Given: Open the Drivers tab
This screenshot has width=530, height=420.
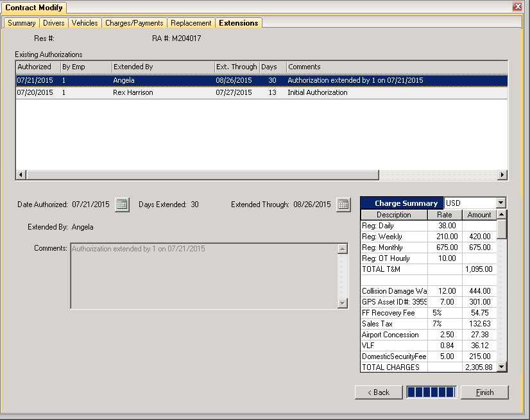Looking at the screenshot, I should click(54, 23).
